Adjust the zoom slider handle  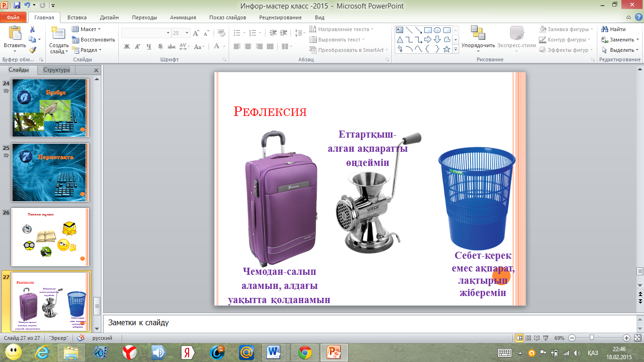[x=592, y=338]
